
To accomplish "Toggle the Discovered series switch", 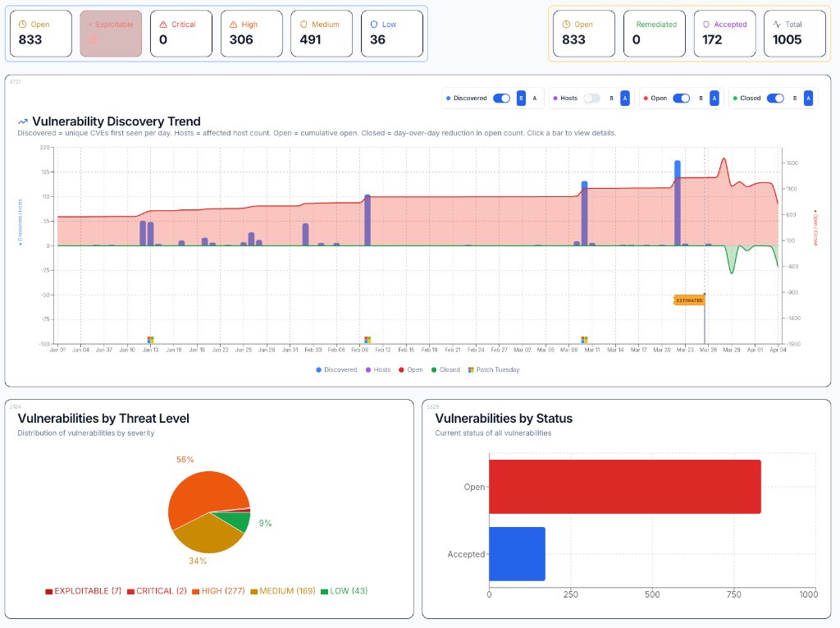I will 502,99.
